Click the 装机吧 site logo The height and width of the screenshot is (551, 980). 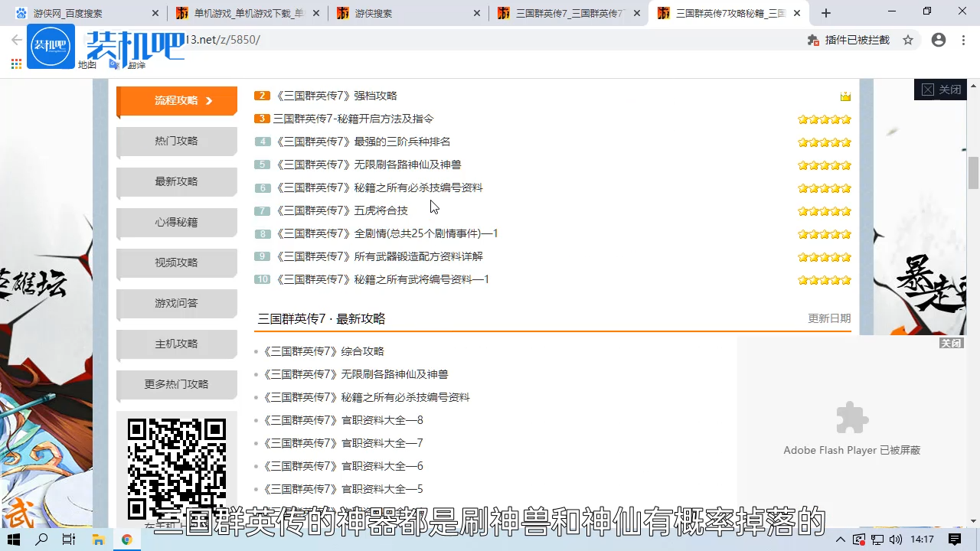coord(51,46)
